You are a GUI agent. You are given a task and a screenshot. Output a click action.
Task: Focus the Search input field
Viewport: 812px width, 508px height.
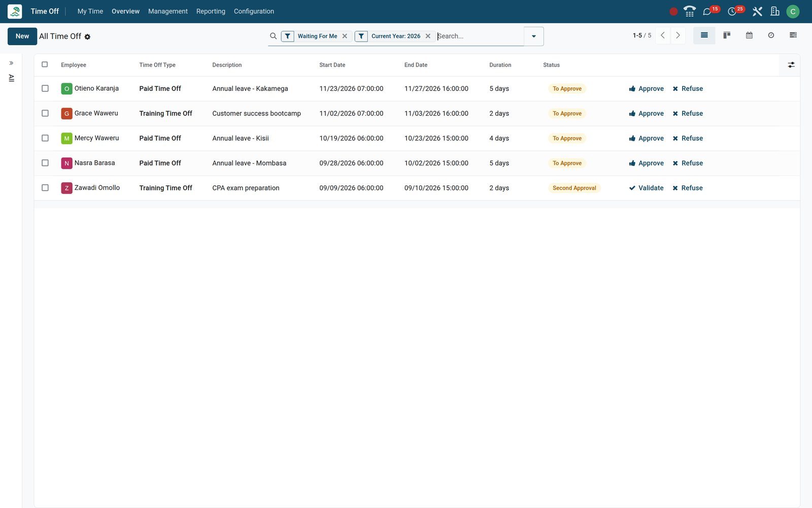[480, 36]
